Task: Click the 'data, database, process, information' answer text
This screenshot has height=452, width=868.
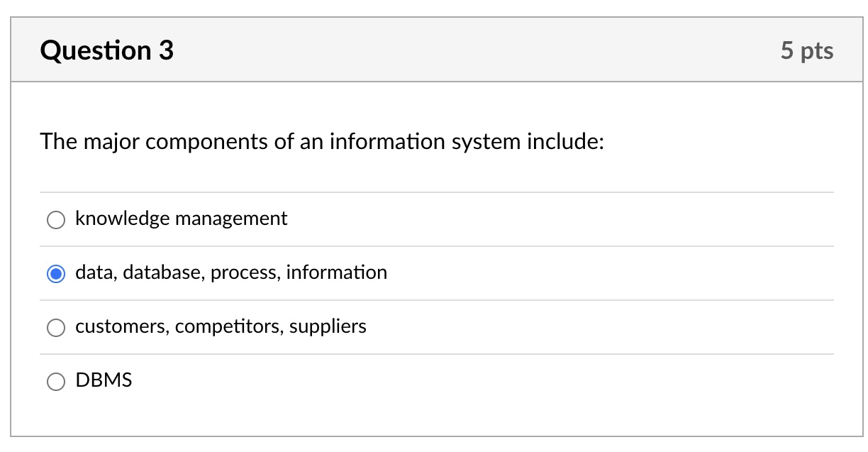Action: pyautogui.click(x=231, y=272)
